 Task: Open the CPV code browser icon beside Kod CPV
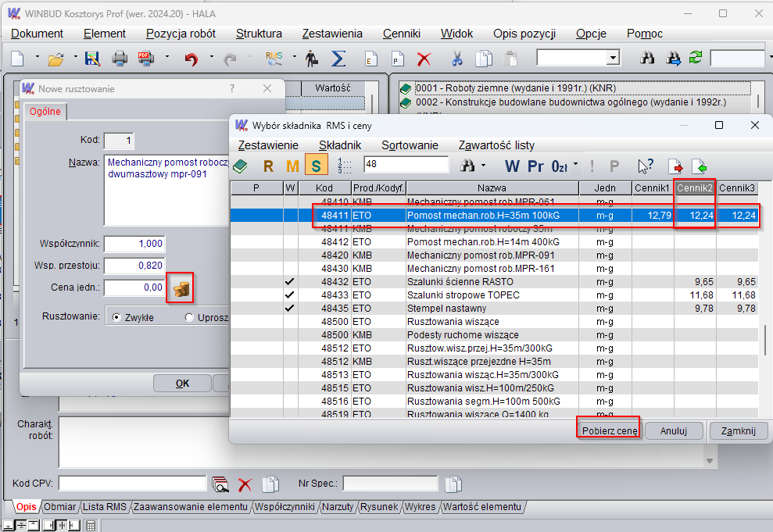click(x=220, y=484)
